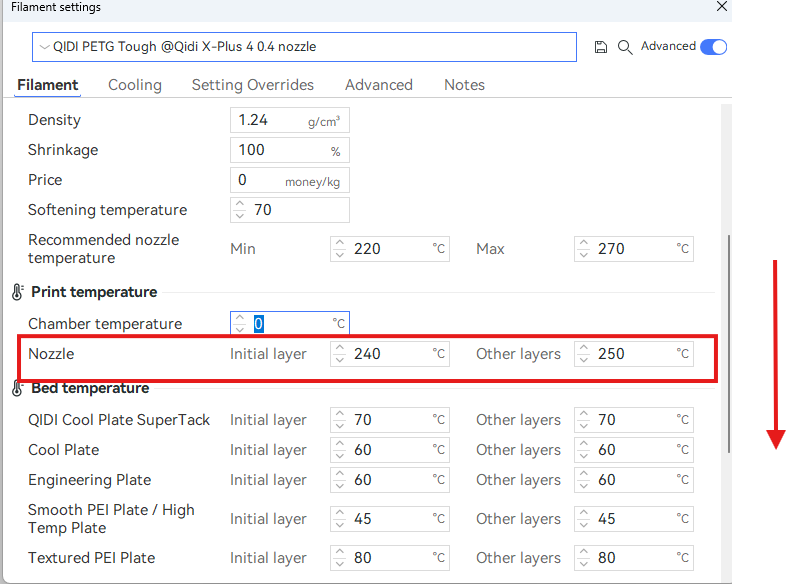
Task: Toggle the Advanced mode switch
Action: point(713,47)
